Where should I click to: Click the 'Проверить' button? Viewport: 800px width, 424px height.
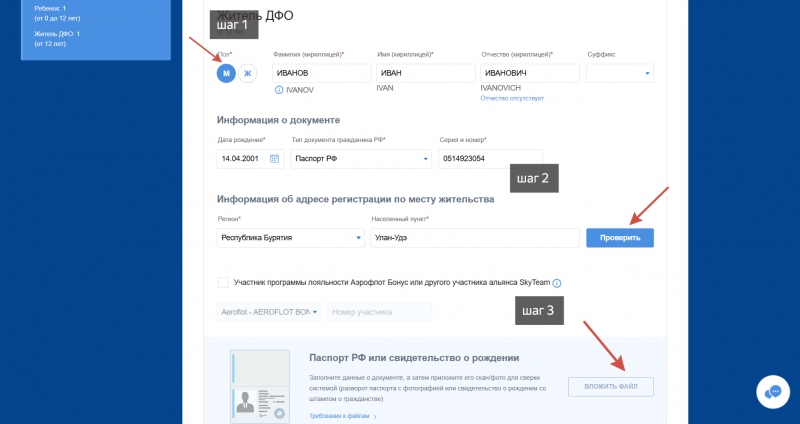click(620, 238)
